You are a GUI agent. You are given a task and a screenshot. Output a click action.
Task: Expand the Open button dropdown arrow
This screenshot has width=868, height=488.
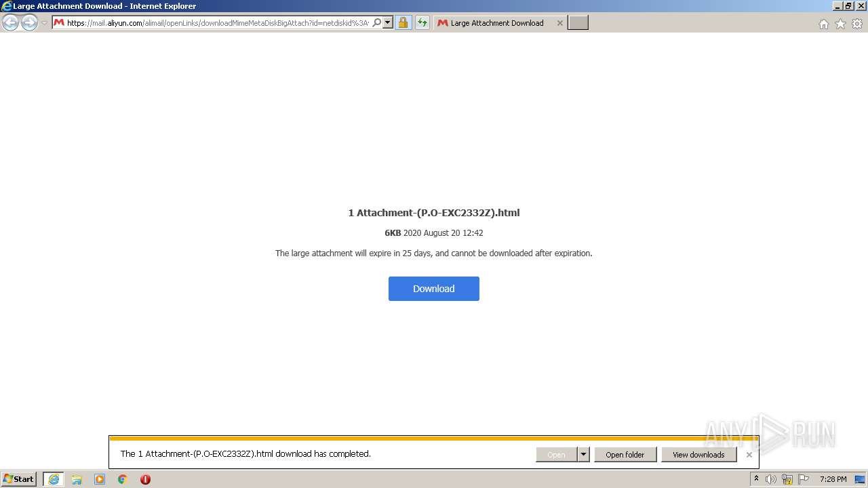coord(583,455)
